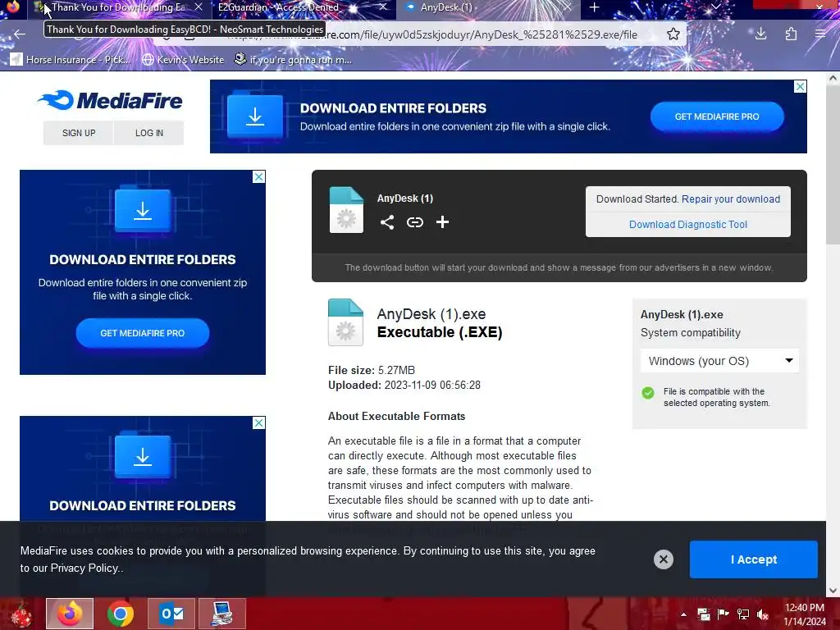This screenshot has width=840, height=630.
Task: Open the Download Diagnostic Tool link
Action: (x=688, y=225)
